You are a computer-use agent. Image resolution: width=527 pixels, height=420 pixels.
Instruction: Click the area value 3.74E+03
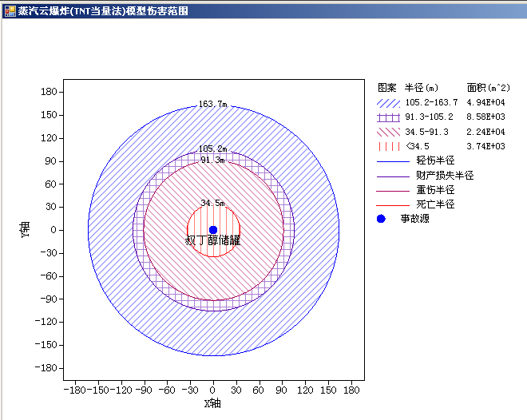[485, 146]
